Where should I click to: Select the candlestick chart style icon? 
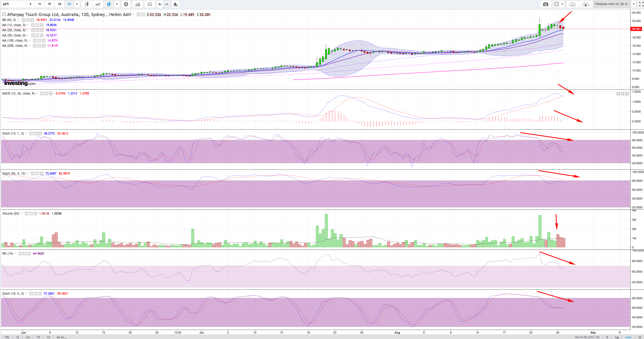pyautogui.click(x=87, y=4)
